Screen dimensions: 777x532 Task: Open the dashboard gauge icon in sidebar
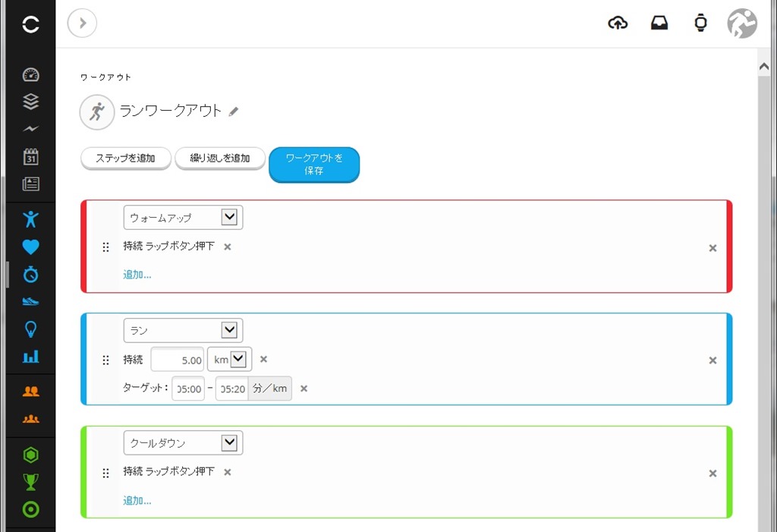click(30, 75)
